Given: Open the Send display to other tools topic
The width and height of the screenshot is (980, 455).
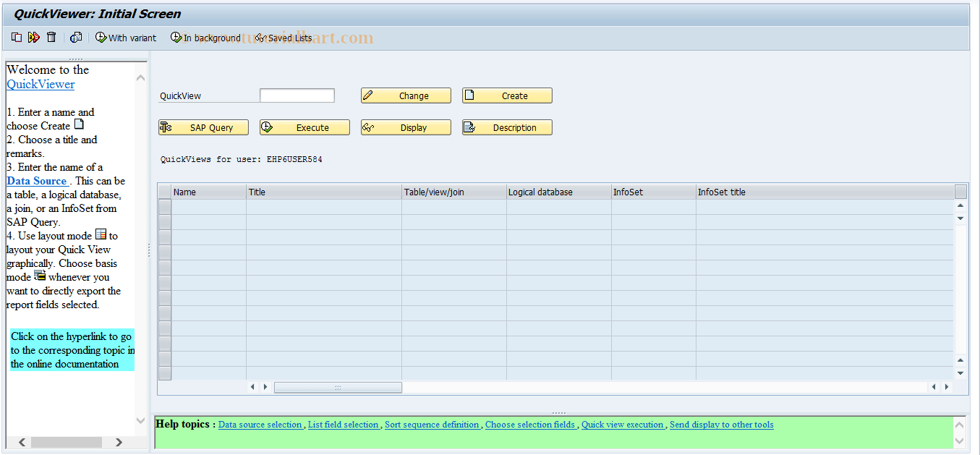Looking at the screenshot, I should tap(721, 425).
